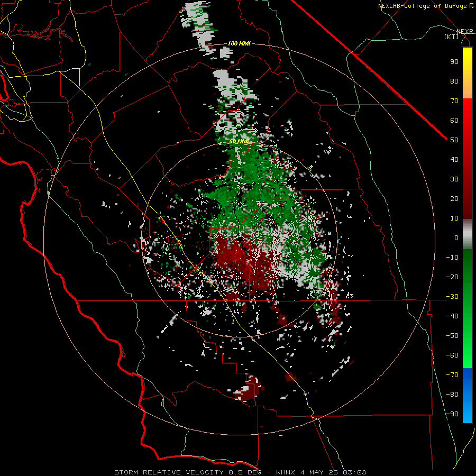Click the 100 NMI range ring label

[239, 43]
